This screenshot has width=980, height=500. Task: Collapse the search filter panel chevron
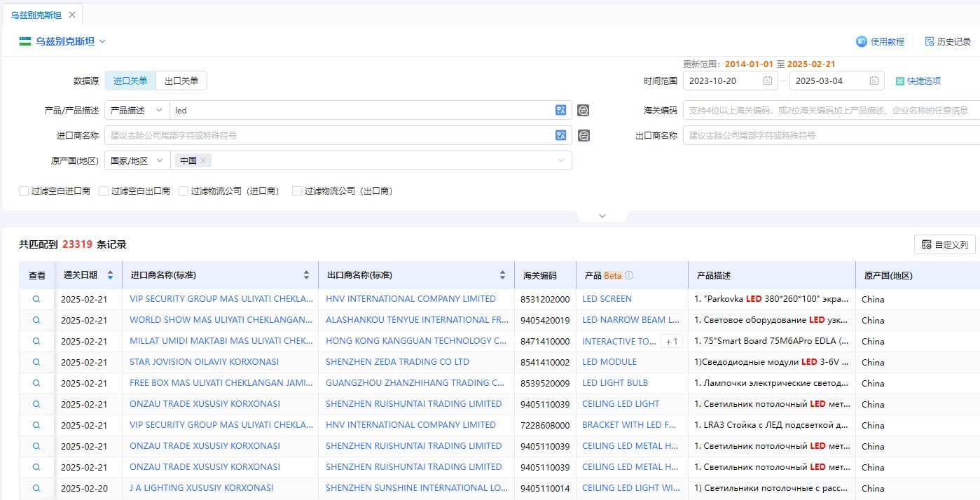pyautogui.click(x=602, y=216)
